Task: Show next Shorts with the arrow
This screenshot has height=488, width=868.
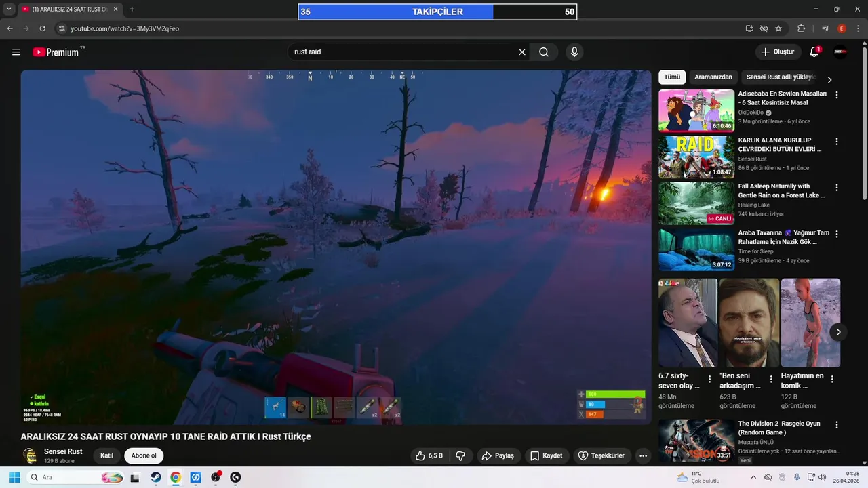Action: pyautogui.click(x=838, y=332)
